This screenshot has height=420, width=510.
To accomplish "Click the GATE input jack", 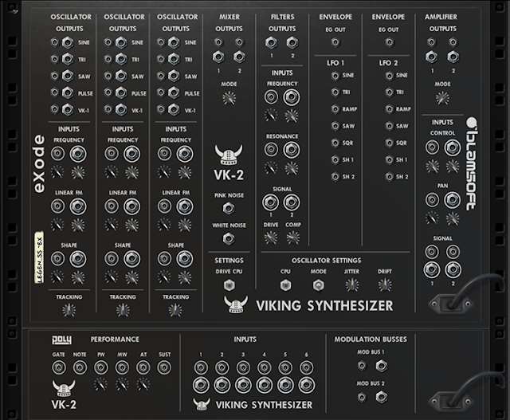I will (59, 367).
